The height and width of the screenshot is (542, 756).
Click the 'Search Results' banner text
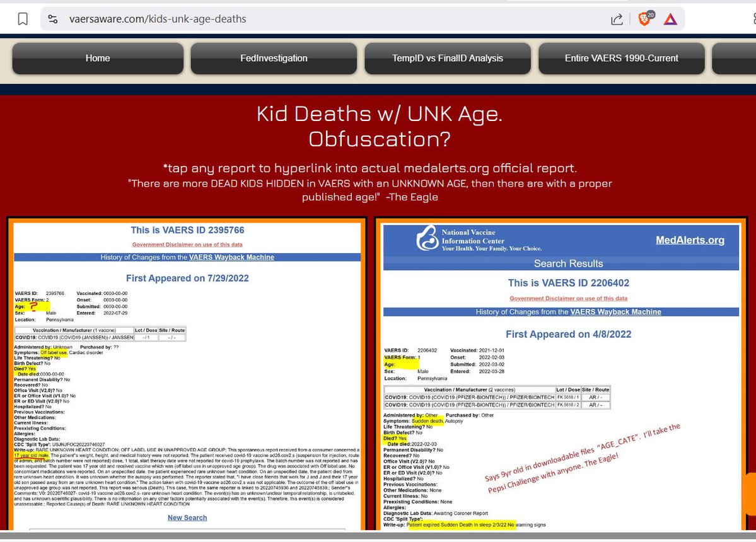coord(569,263)
